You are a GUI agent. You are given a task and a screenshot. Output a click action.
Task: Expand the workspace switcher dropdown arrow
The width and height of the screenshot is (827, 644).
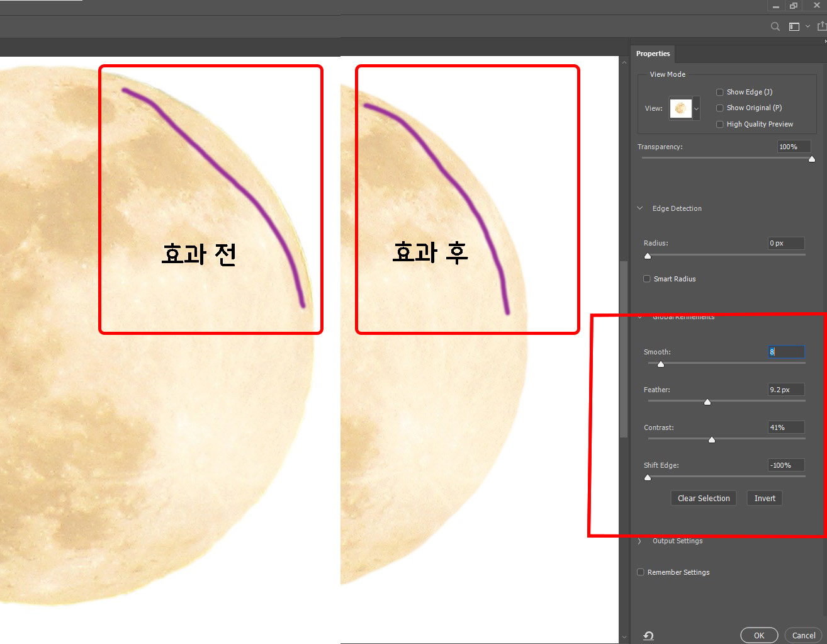click(x=807, y=26)
